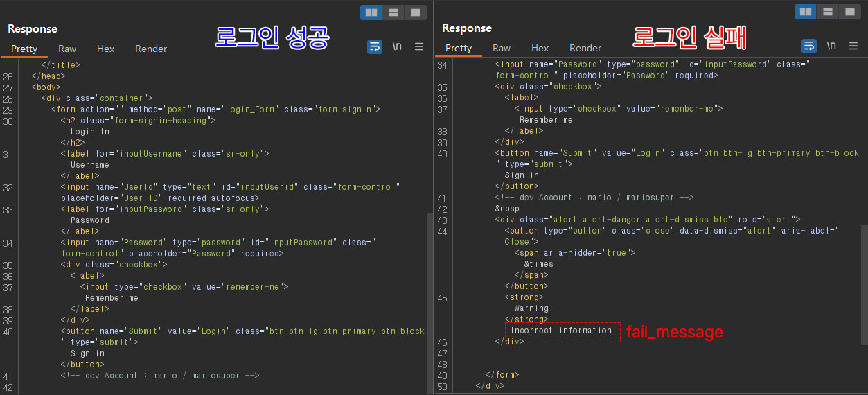Switch to Pretty tab in left Response panel
868x395 pixels.
pos(24,49)
